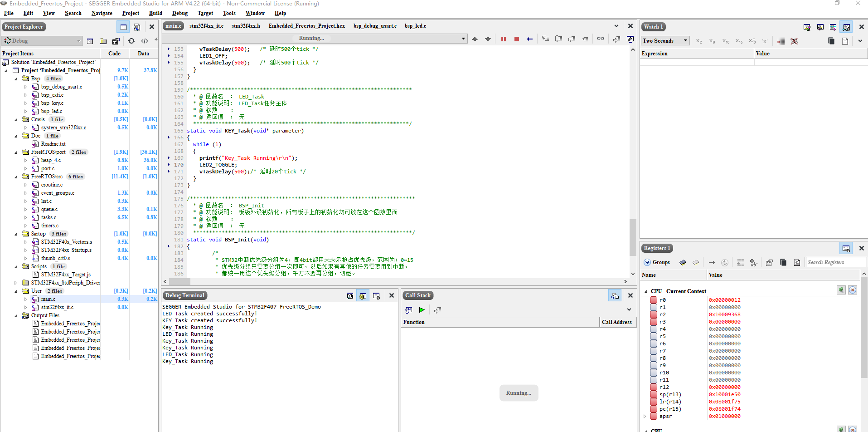
Task: Click the blue left-arrow show current location icon
Action: (529, 39)
